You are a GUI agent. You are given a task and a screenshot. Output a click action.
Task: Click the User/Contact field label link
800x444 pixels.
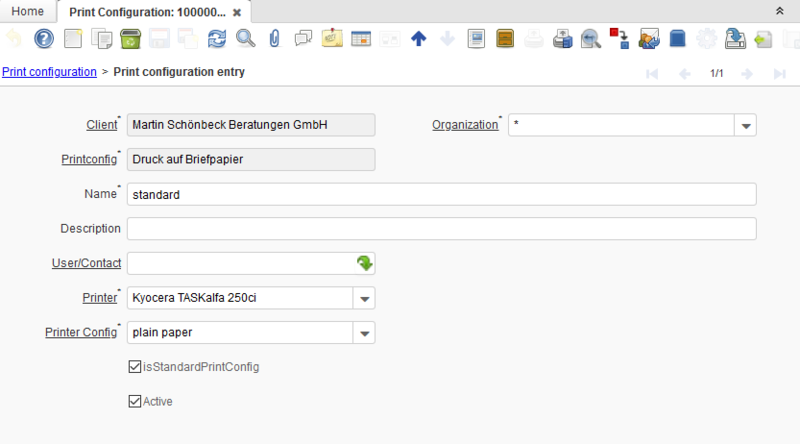pyautogui.click(x=86, y=263)
